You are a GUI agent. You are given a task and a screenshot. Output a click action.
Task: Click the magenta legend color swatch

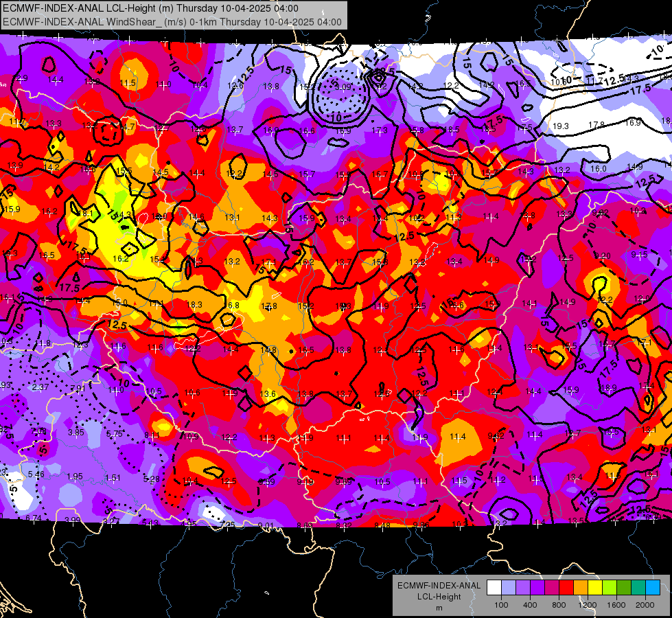pos(552,588)
